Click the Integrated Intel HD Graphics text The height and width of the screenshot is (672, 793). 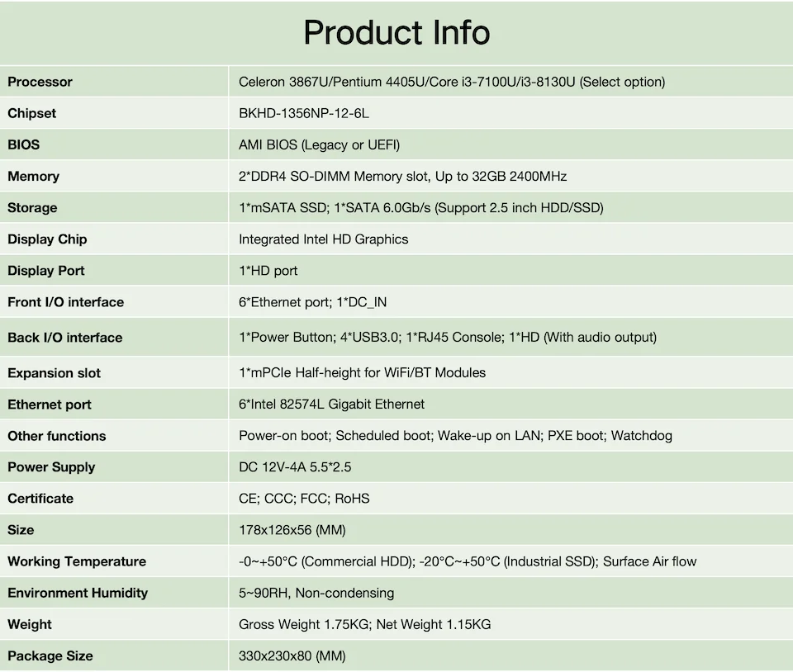pos(323,239)
